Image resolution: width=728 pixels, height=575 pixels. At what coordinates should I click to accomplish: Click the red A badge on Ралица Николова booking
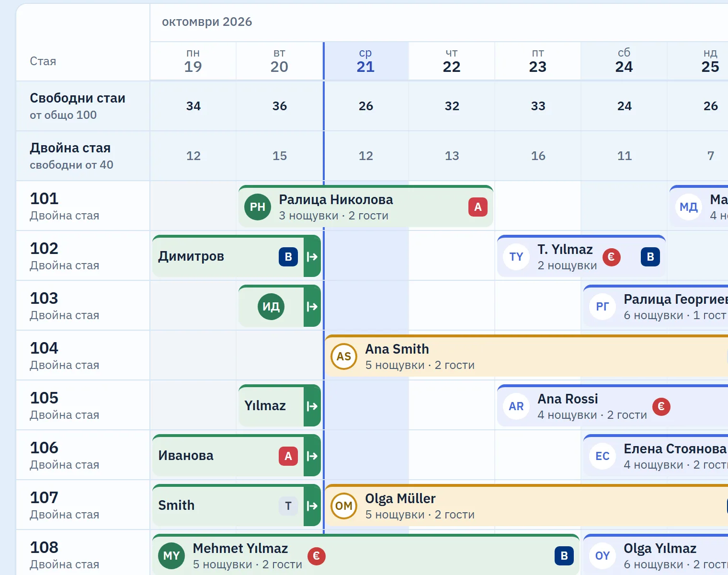478,207
